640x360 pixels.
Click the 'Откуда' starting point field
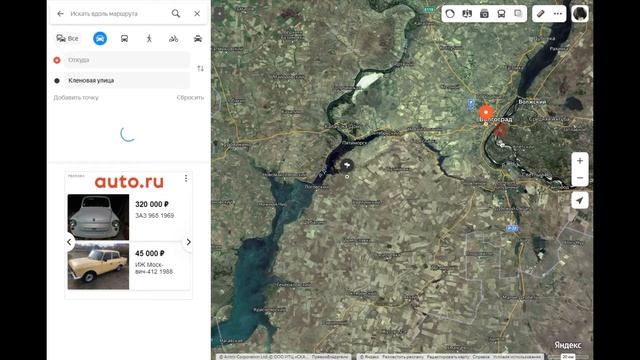(127, 60)
